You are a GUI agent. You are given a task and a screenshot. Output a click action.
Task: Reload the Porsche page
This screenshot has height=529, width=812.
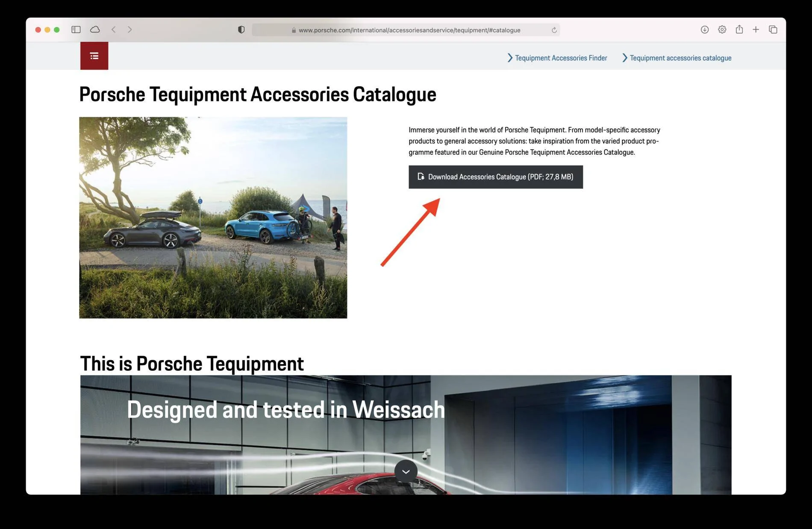click(554, 30)
